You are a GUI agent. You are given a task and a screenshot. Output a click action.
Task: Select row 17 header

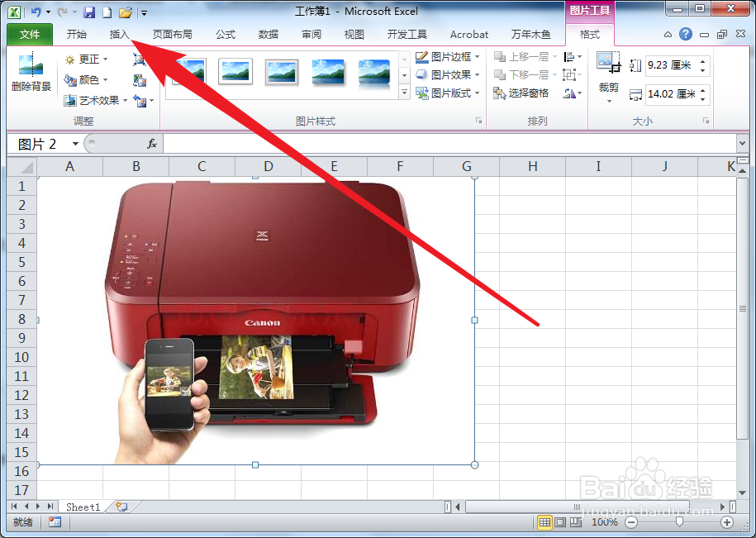coord(21,490)
